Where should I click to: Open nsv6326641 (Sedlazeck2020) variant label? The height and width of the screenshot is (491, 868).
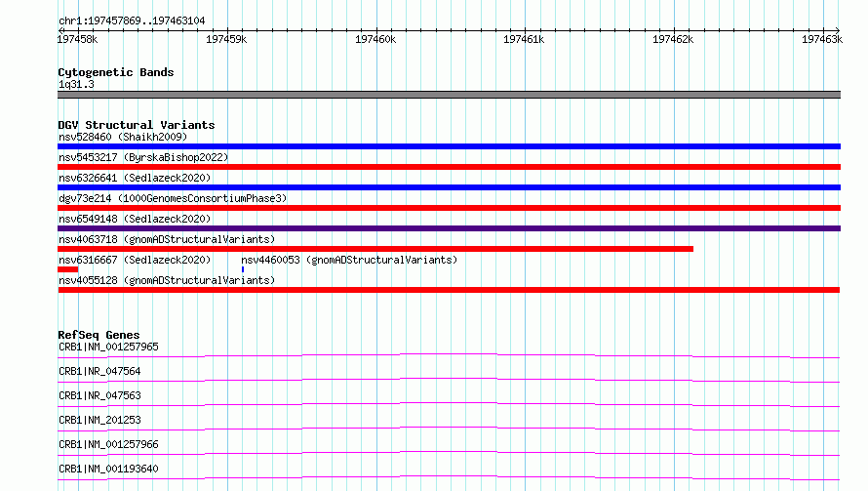[135, 178]
